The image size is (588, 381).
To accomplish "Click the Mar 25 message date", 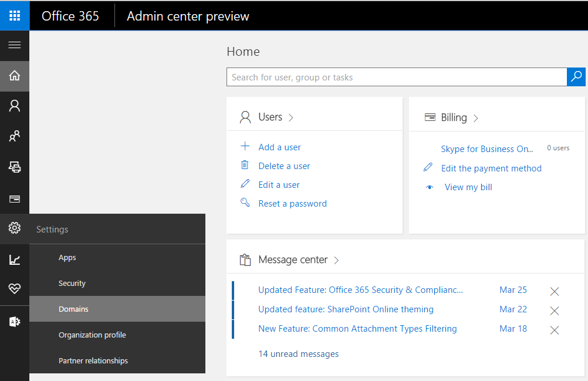I will click(x=513, y=290).
